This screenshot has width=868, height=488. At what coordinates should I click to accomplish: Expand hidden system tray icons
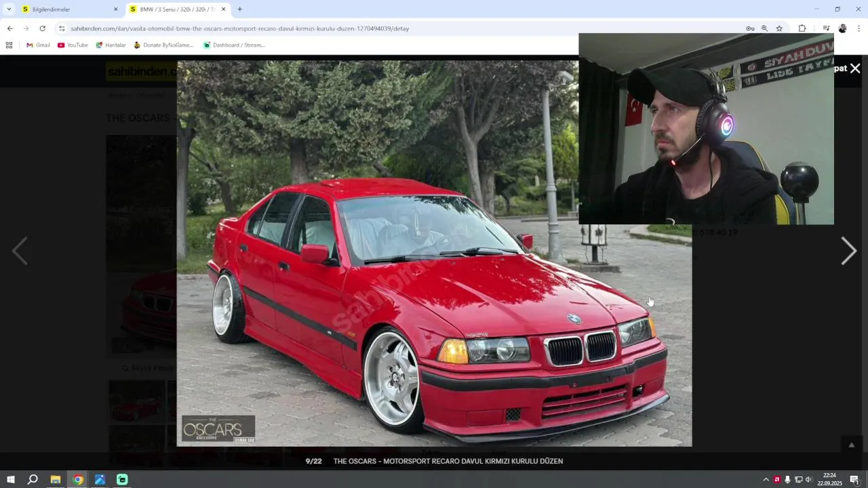click(x=766, y=480)
